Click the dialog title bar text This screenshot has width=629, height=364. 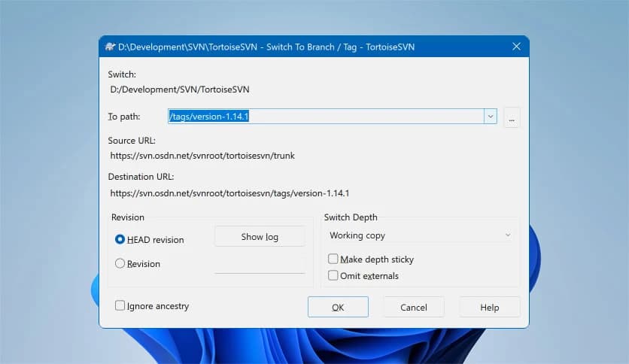click(x=266, y=47)
